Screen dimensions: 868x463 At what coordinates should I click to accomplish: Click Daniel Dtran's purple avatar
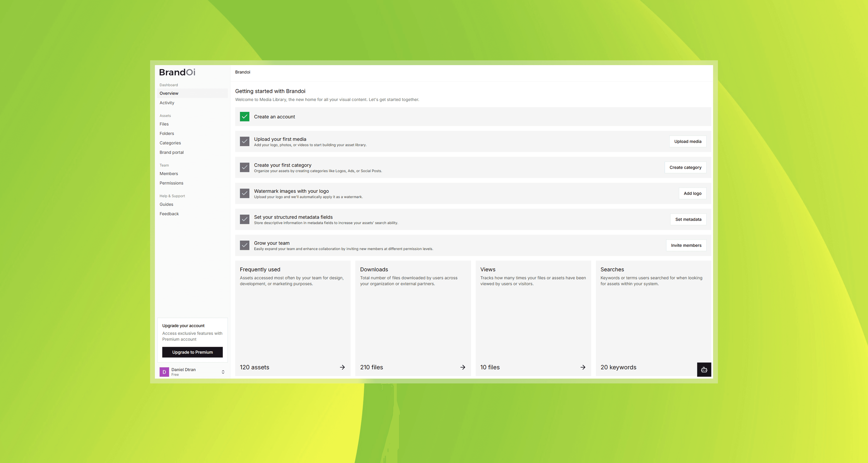coord(164,372)
